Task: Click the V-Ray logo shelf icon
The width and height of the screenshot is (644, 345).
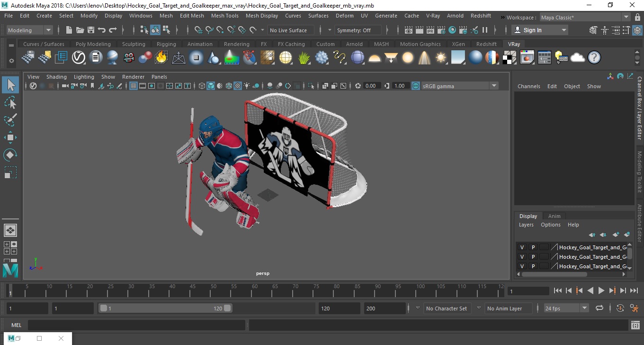Action: [78, 58]
